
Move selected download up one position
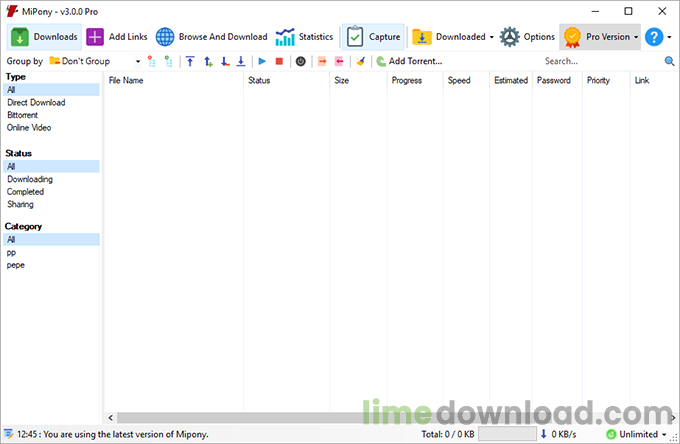click(208, 61)
